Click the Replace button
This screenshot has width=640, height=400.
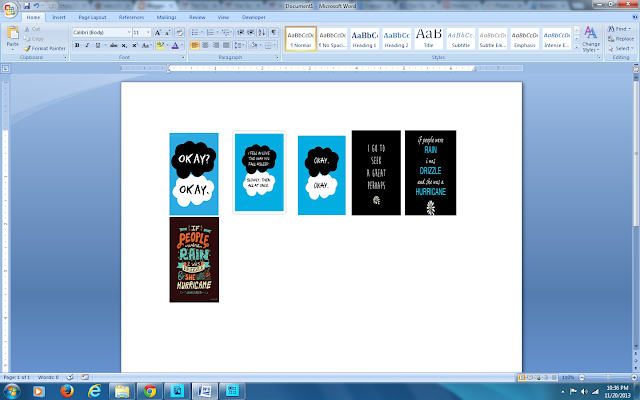point(621,39)
